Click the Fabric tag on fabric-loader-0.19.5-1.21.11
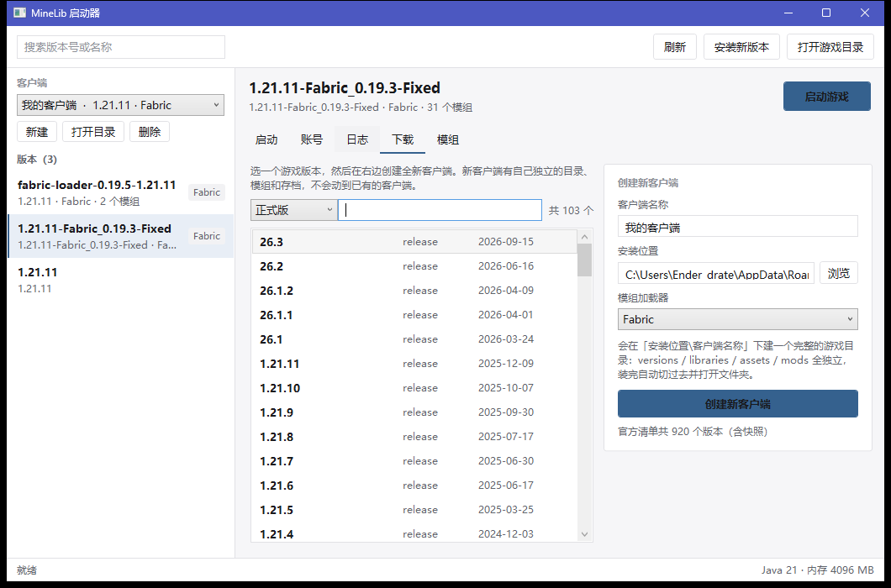 [206, 192]
